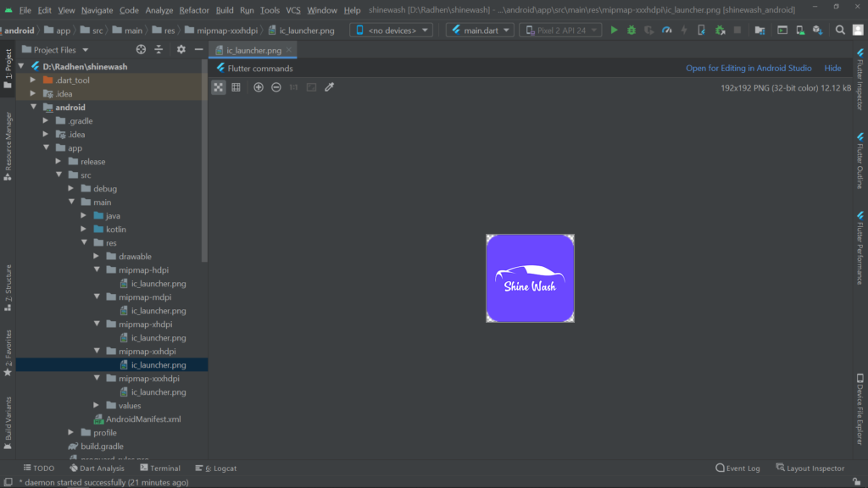Open the Terminal tool window
The width and height of the screenshot is (868, 488).
(160, 468)
